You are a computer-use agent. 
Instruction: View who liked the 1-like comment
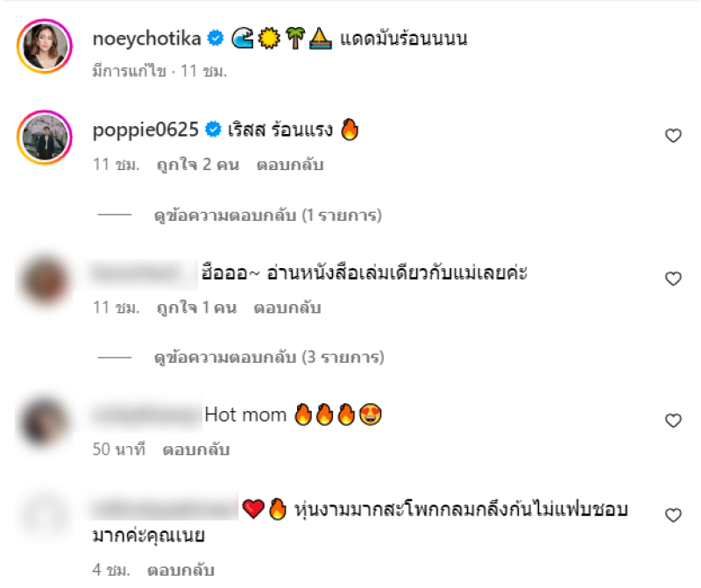point(196,308)
